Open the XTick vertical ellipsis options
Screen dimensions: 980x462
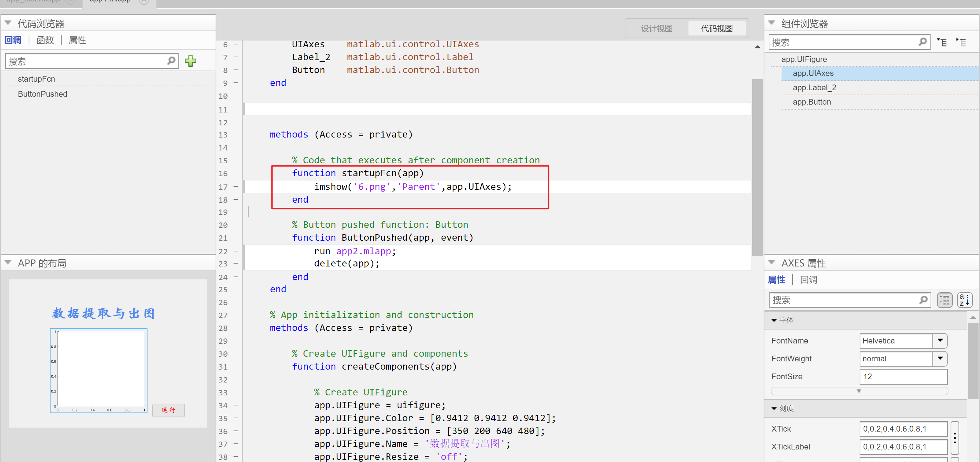(955, 438)
